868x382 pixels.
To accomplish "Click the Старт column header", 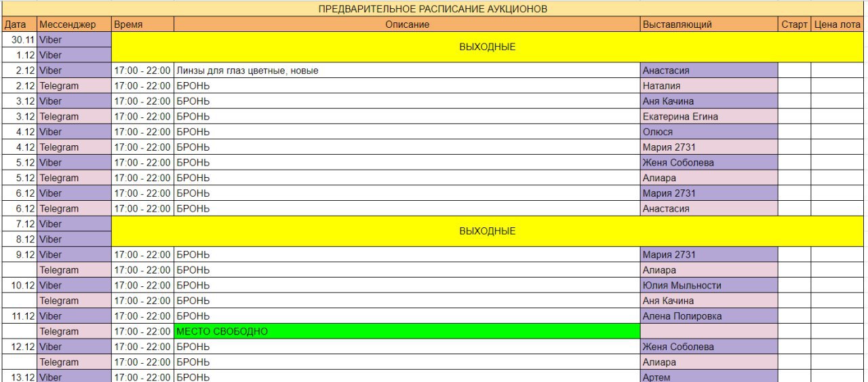I will pos(794,24).
